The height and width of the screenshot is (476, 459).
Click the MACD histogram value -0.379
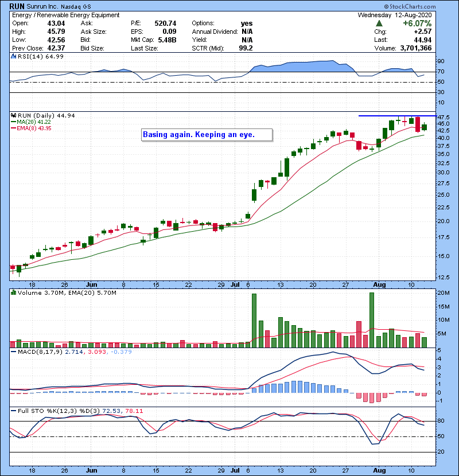pyautogui.click(x=121, y=352)
